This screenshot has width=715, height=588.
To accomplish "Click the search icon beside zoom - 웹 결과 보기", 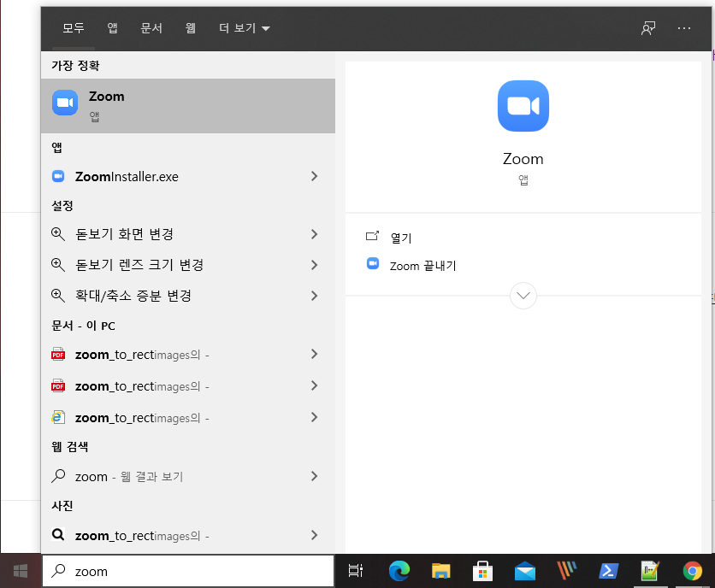I will pyautogui.click(x=58, y=476).
